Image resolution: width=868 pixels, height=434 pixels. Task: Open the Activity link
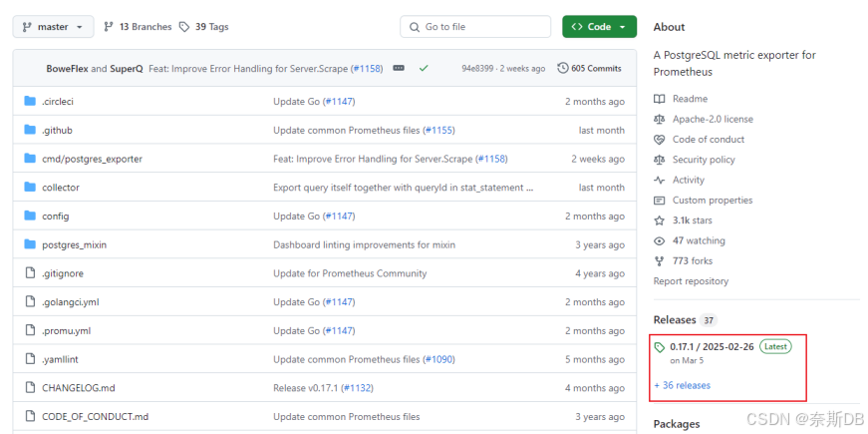(688, 180)
